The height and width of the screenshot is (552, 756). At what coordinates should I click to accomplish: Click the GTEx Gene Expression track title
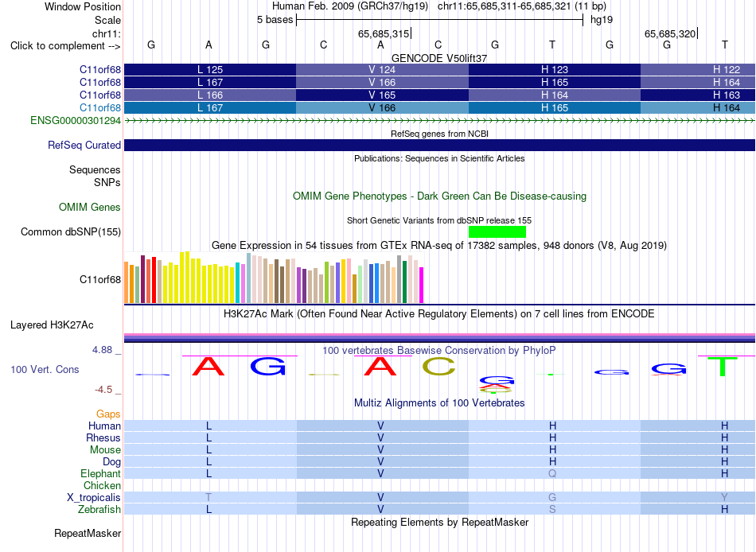[439, 246]
